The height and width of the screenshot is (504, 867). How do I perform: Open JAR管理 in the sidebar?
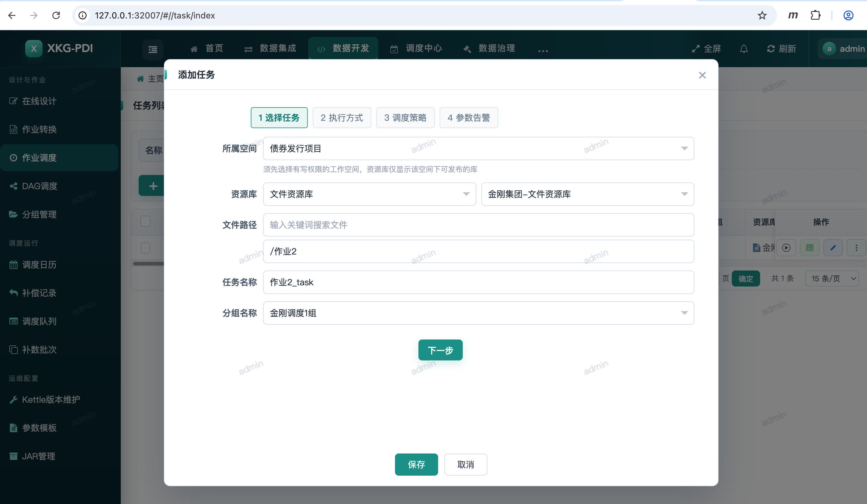(x=59, y=456)
